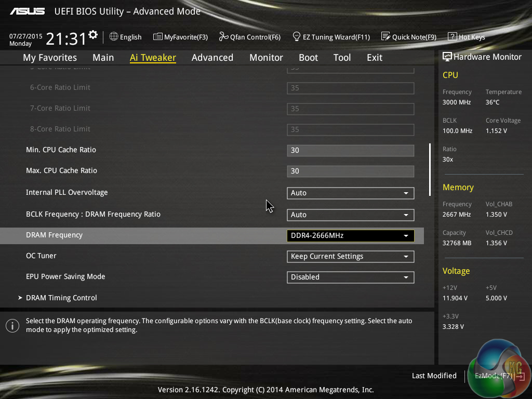The height and width of the screenshot is (399, 532).
Task: Click the Last Modified button
Action: [x=434, y=376]
